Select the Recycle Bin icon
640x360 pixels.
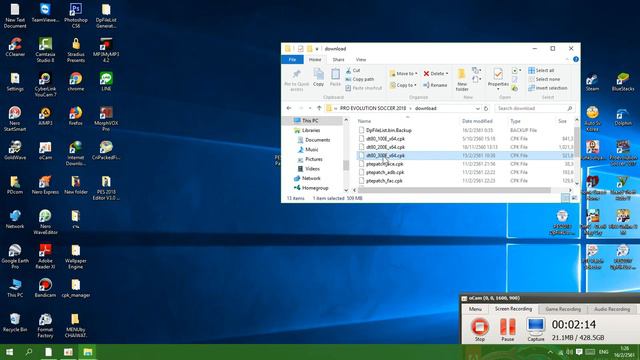pyautogui.click(x=15, y=322)
